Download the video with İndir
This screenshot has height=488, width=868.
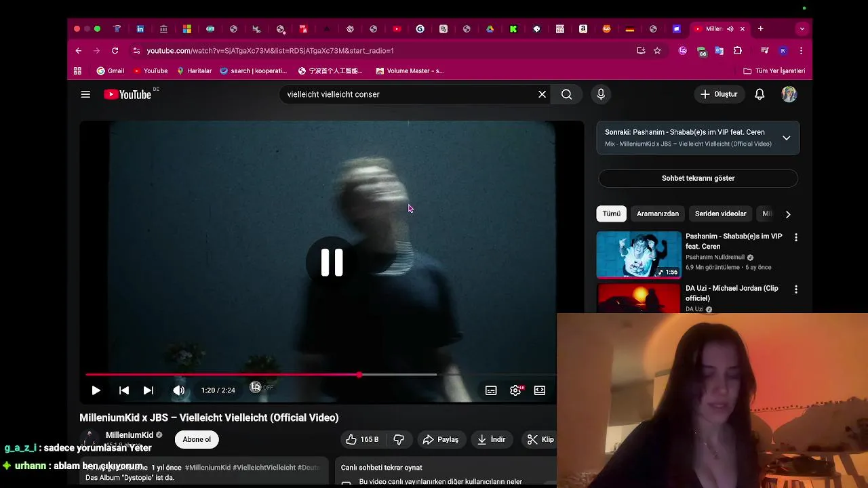pos(492,439)
